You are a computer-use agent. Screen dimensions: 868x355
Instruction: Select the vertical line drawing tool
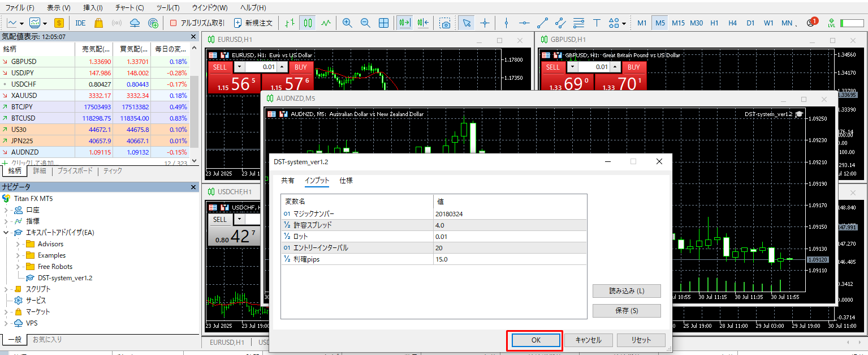[x=506, y=23]
